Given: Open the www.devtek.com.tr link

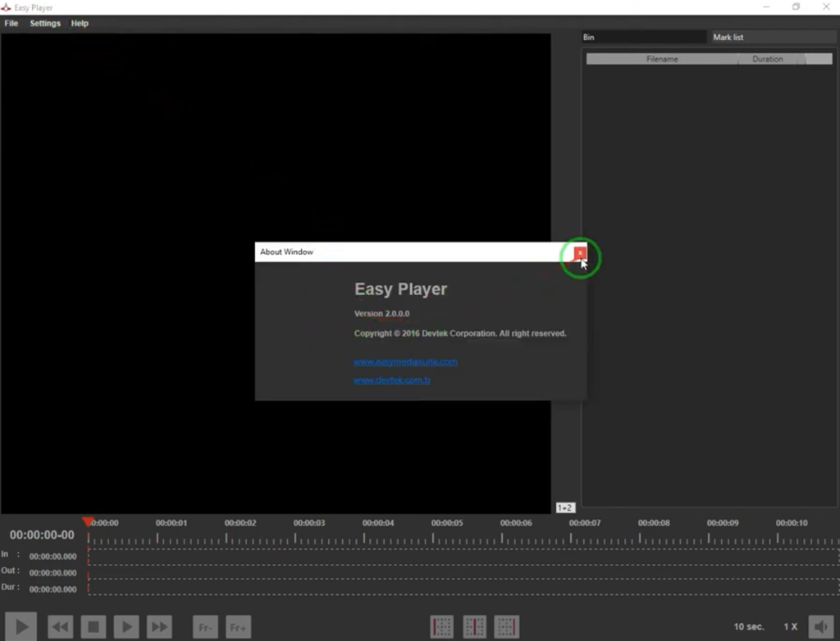Looking at the screenshot, I should [392, 380].
